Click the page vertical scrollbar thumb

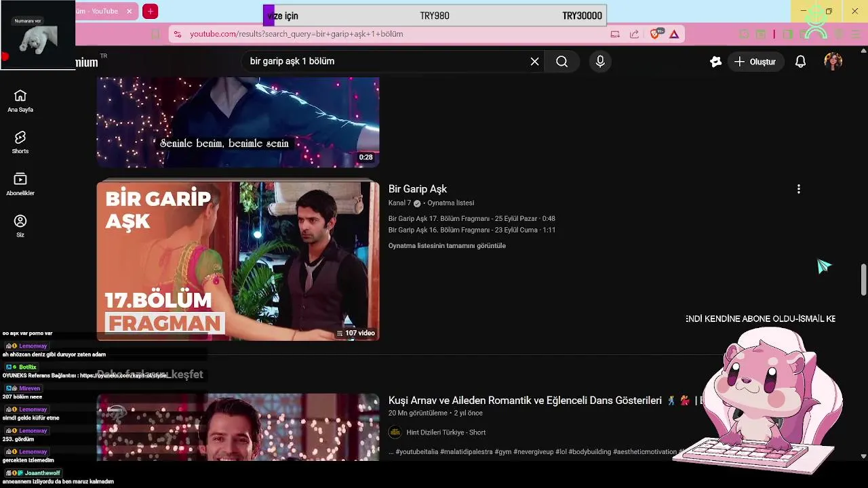click(863, 280)
